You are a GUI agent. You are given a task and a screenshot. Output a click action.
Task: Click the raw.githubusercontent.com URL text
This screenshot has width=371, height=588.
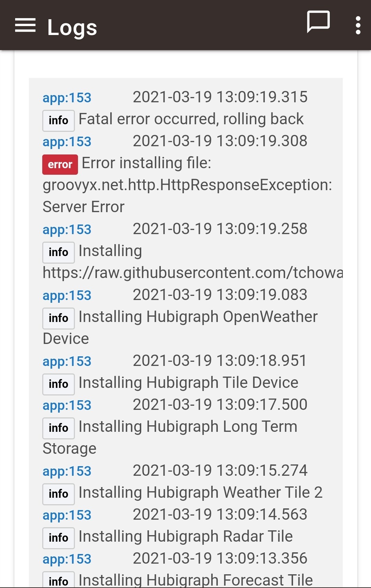192,273
